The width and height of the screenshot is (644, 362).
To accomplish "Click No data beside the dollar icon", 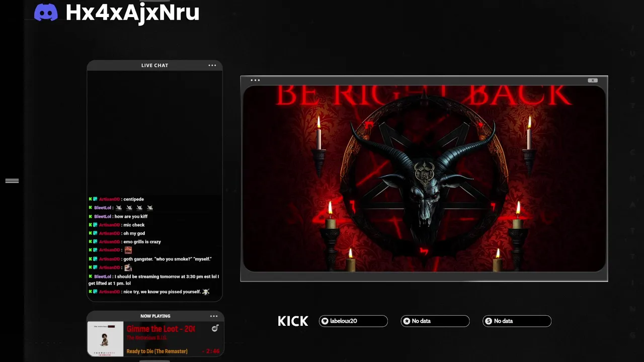I will click(503, 321).
